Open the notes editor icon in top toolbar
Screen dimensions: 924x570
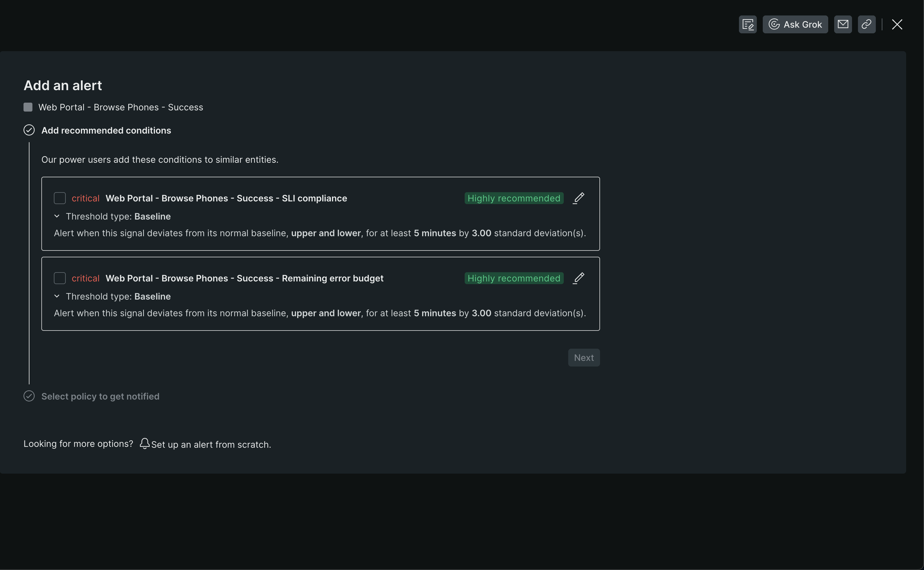[x=748, y=24]
